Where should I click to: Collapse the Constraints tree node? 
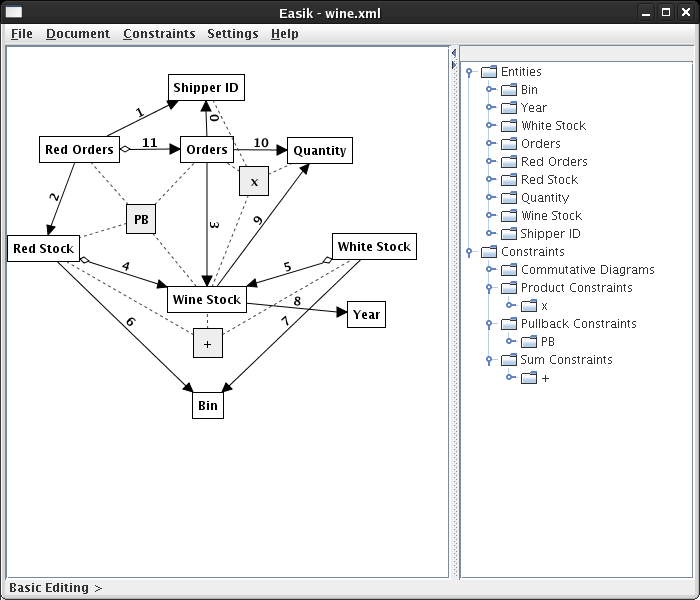[x=468, y=252]
